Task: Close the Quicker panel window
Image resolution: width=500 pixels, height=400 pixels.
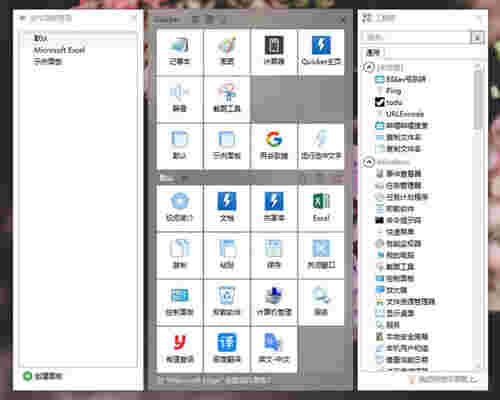Action: click(343, 20)
